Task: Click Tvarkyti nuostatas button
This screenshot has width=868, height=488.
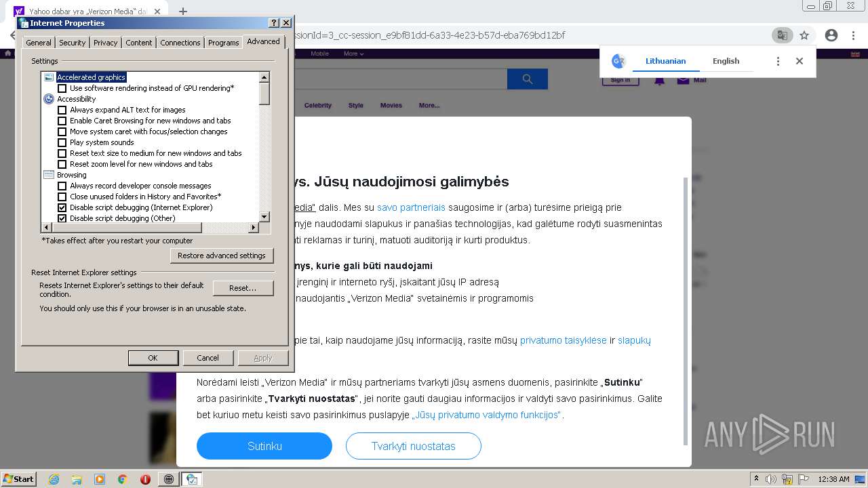Action: [414, 446]
